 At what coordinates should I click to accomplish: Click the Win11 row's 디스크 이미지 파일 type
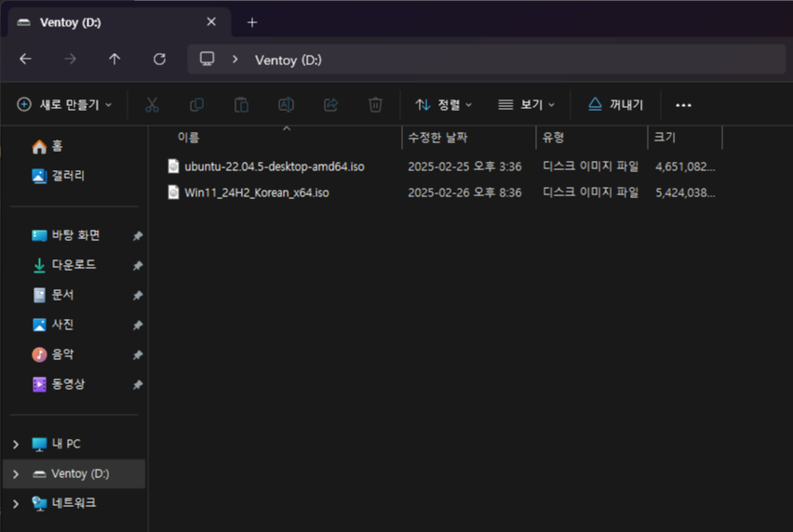(590, 193)
